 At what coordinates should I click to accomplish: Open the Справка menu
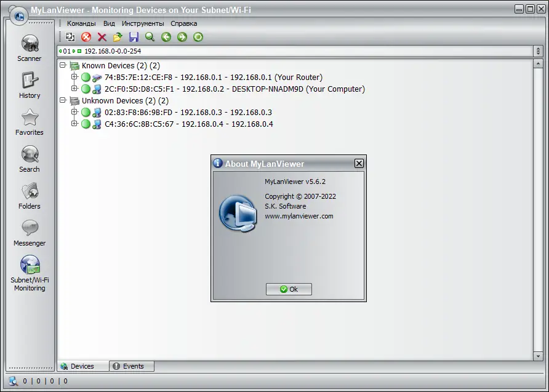(x=184, y=23)
